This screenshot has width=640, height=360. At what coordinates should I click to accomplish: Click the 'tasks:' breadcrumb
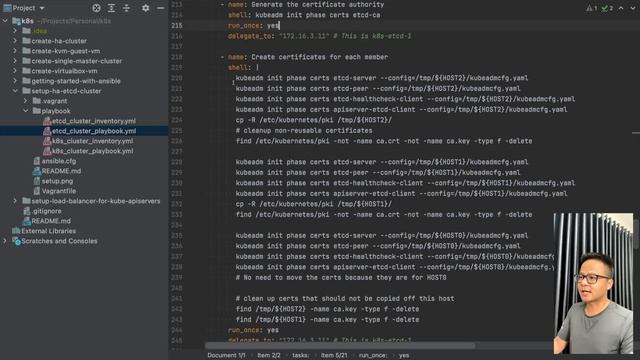pyautogui.click(x=301, y=356)
